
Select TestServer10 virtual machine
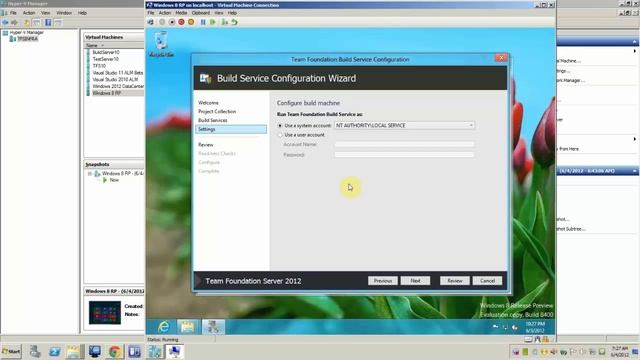point(106,59)
